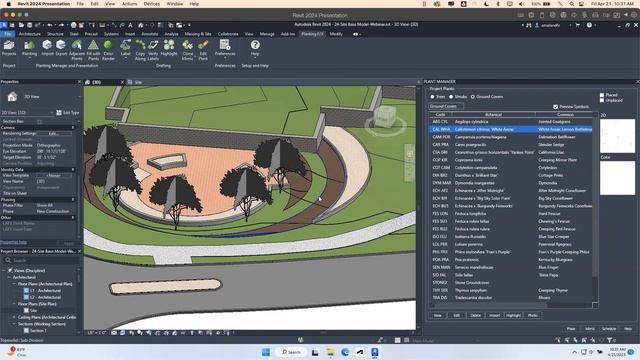640x360 pixels.
Task: Select the Campanula portenschlagiana row
Action: click(510, 137)
